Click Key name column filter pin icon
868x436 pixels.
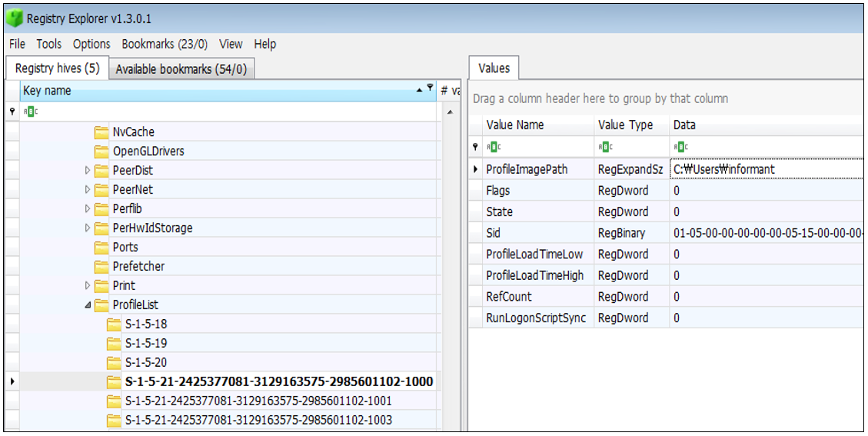430,88
